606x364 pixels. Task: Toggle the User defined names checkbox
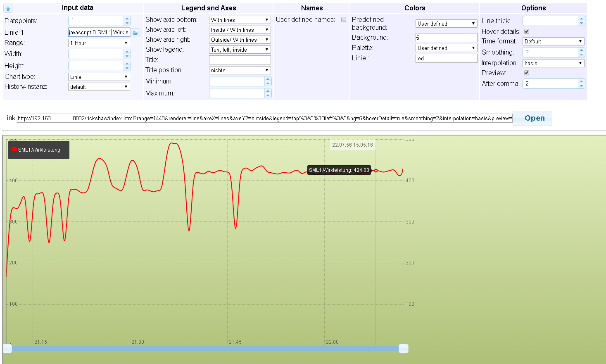pyautogui.click(x=344, y=19)
